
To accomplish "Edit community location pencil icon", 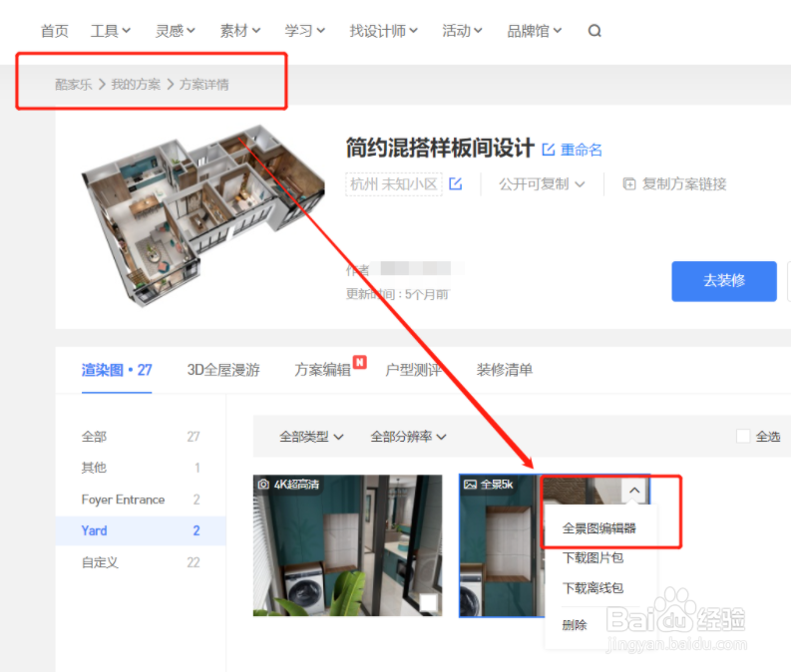I will (x=456, y=184).
